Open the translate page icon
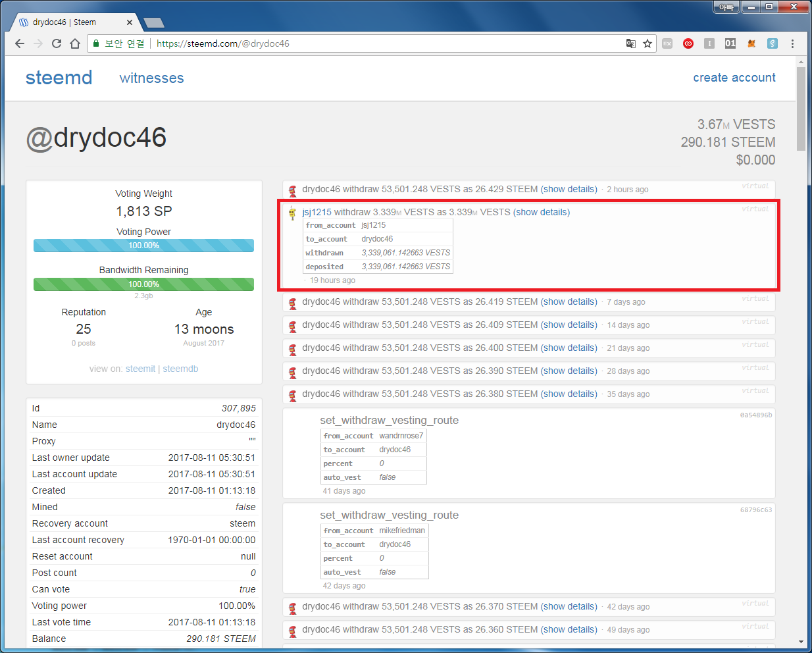 631,43
